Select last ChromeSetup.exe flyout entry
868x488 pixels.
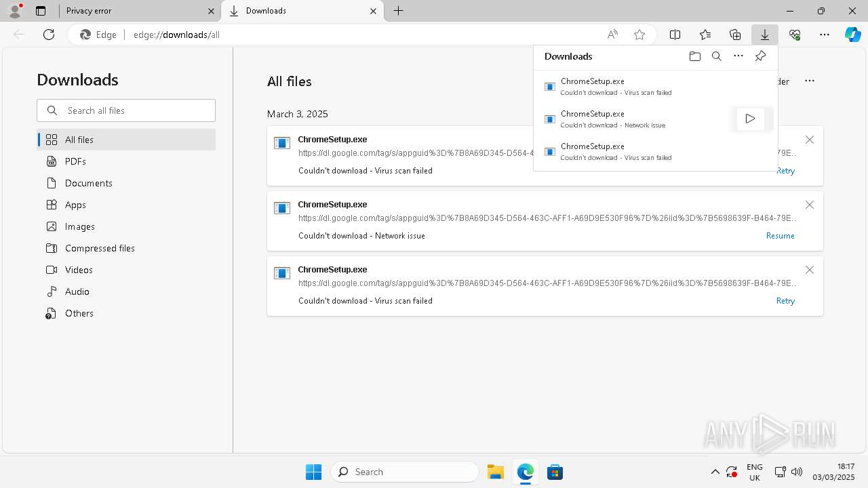click(655, 151)
